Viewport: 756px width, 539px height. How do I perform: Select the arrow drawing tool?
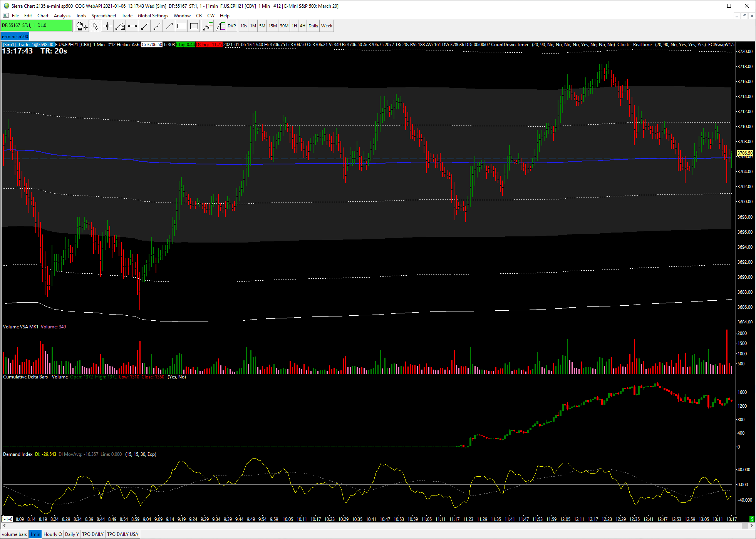[169, 26]
